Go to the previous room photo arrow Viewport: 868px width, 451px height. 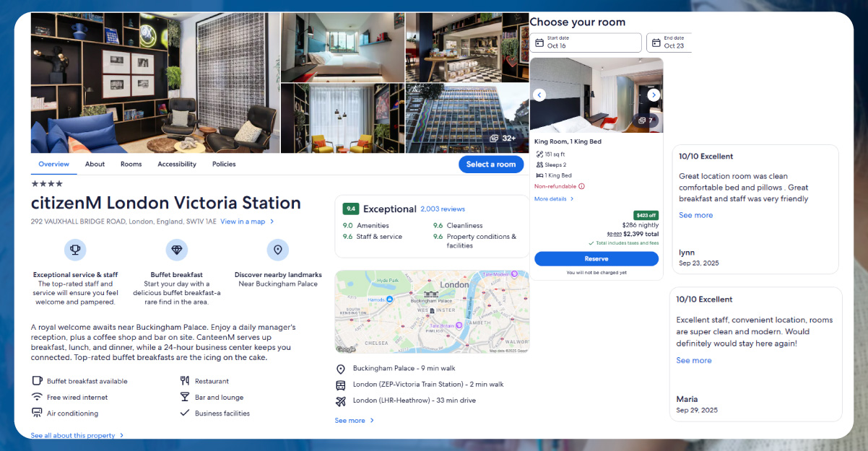pos(539,95)
